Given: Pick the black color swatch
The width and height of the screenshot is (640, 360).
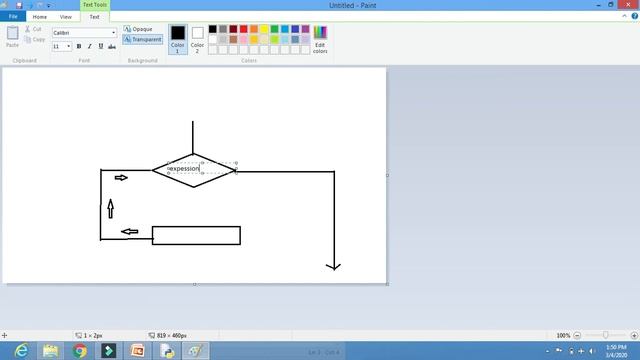Looking at the screenshot, I should click(213, 29).
